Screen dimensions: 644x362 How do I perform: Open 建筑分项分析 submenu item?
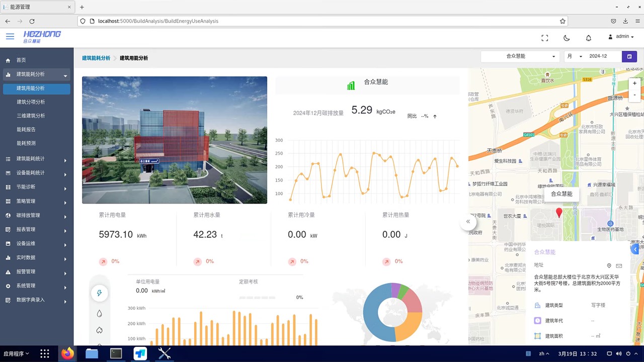tap(31, 102)
